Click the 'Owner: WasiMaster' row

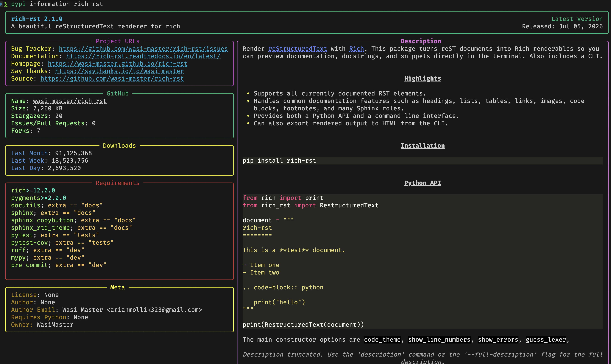coord(42,325)
